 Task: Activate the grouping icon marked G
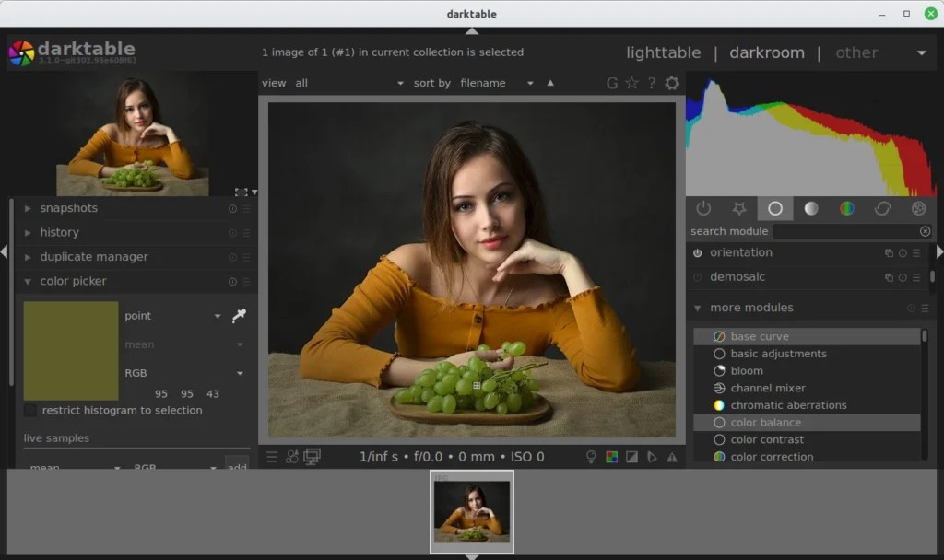(x=611, y=83)
